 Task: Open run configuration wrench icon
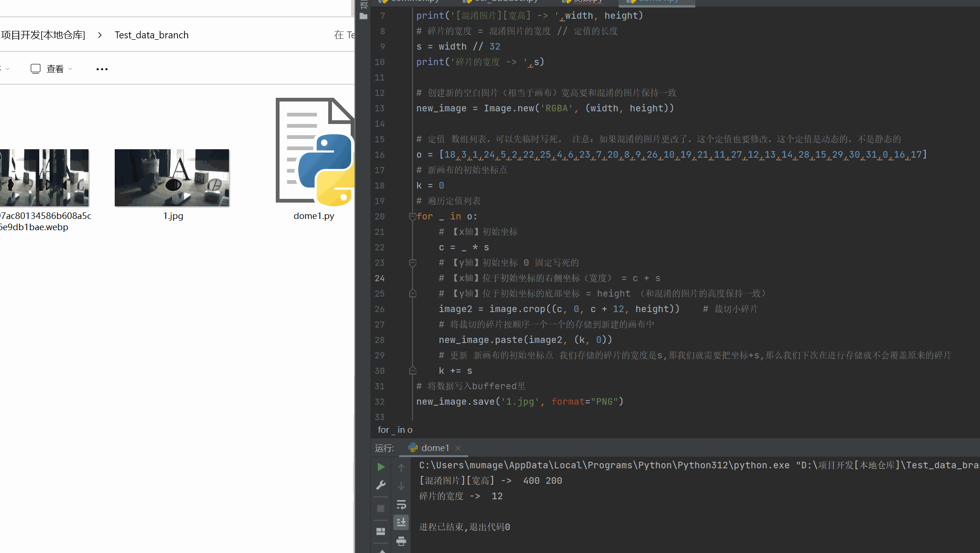[x=381, y=486]
